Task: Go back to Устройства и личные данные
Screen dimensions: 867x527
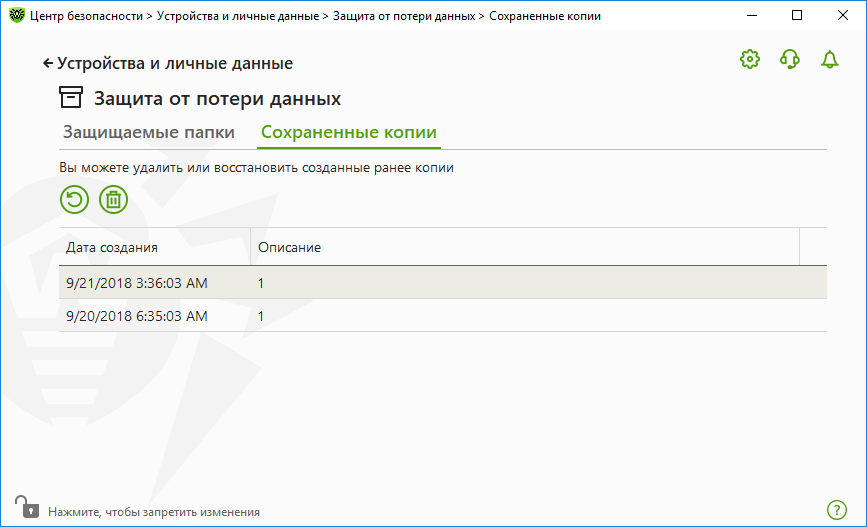Action: tap(168, 63)
